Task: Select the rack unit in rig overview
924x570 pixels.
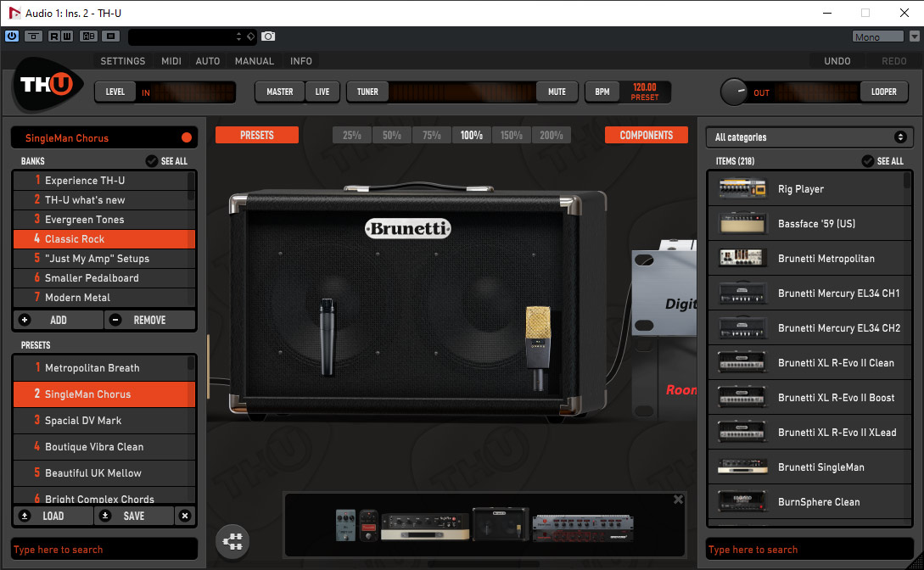Action: (x=582, y=527)
